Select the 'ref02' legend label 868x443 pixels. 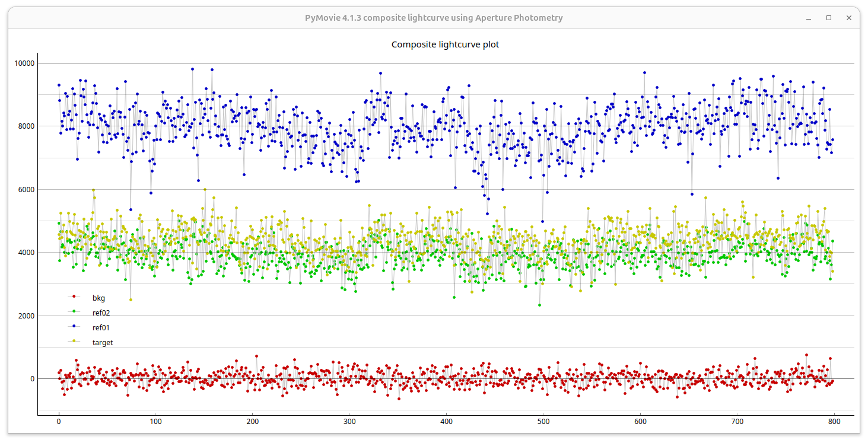pyautogui.click(x=101, y=313)
